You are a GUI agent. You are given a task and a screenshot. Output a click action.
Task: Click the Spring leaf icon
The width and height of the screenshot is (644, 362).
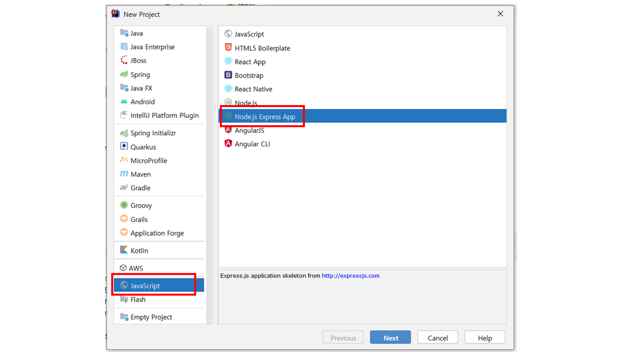tap(124, 74)
